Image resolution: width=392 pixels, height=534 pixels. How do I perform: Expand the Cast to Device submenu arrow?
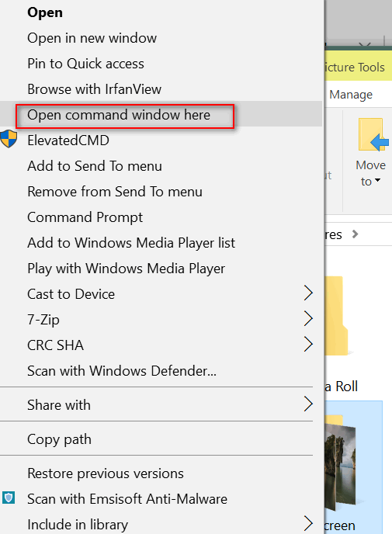[x=308, y=293]
